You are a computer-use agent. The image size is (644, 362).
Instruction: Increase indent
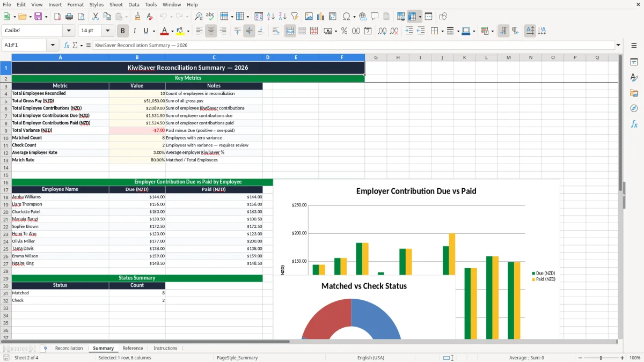(x=409, y=31)
